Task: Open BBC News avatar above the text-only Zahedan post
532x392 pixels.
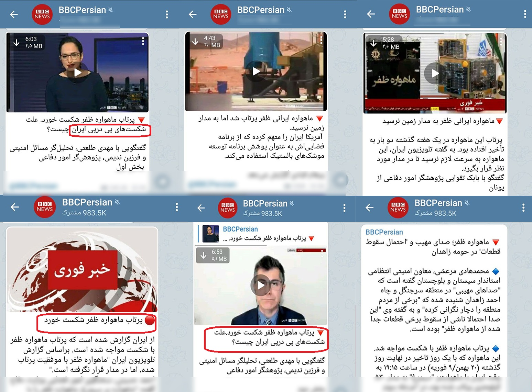Action: [398, 208]
